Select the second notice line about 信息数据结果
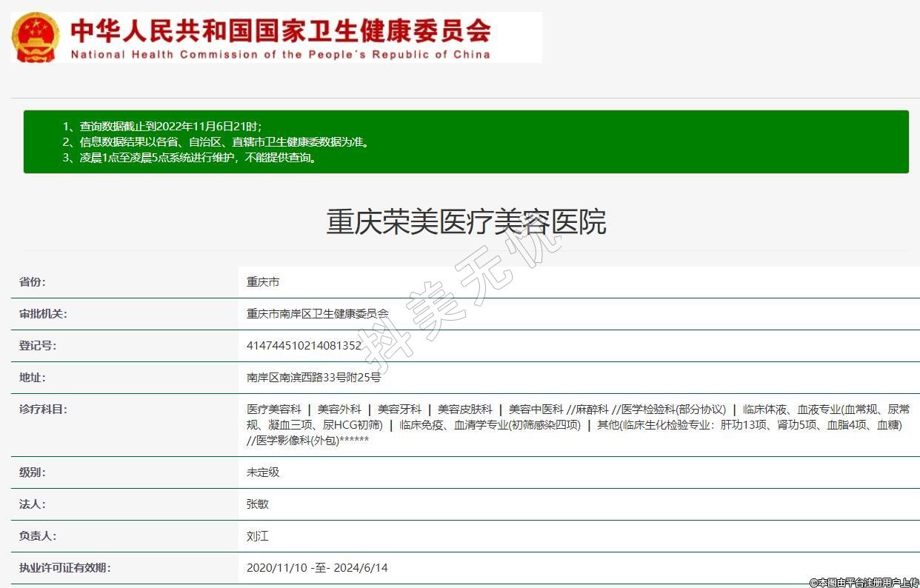The height and width of the screenshot is (588, 920). click(215, 142)
